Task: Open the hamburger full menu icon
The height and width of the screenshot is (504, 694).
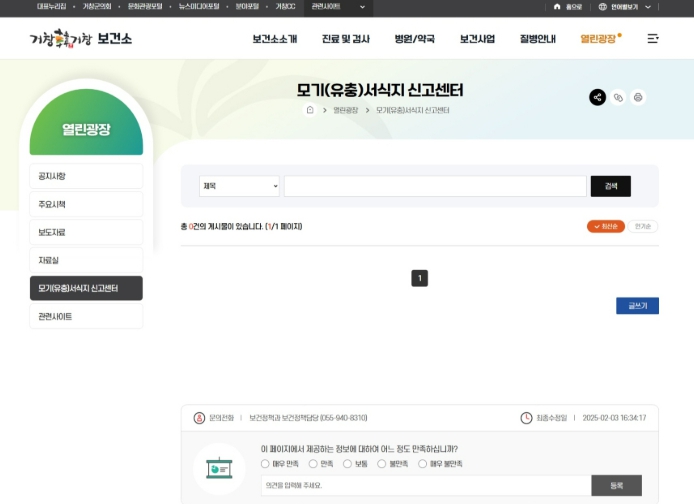Action: (x=653, y=39)
